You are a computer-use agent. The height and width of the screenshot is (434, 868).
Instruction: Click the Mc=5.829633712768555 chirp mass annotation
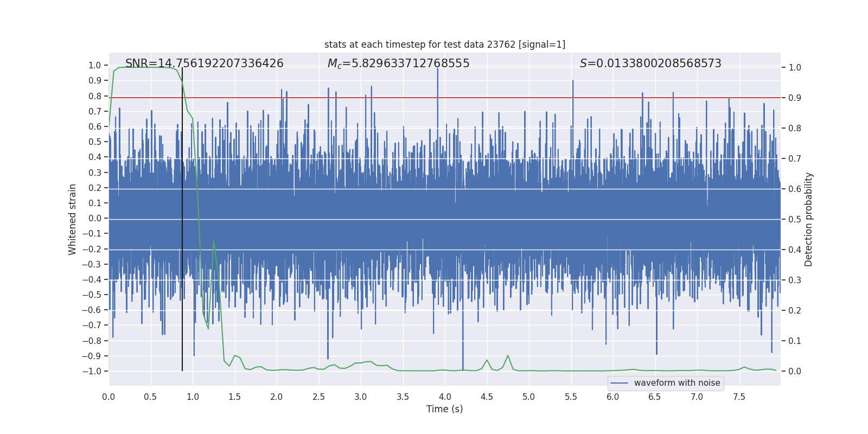[x=399, y=63]
